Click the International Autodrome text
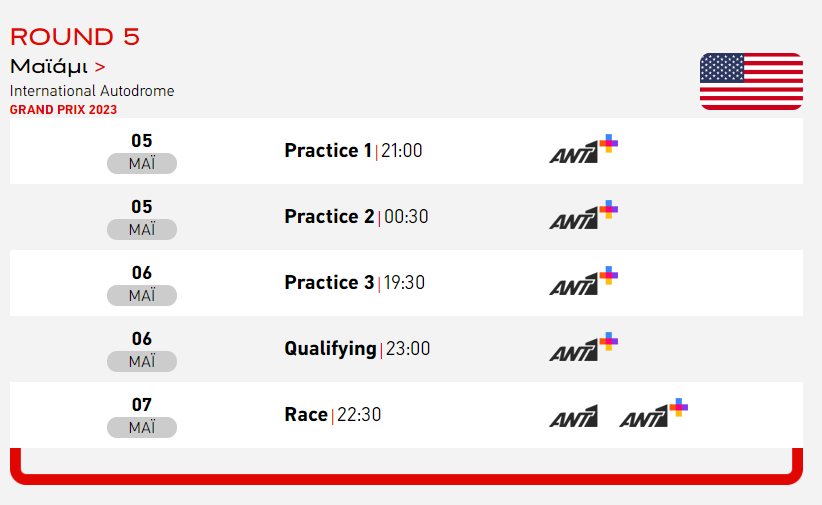Viewport: 822px width, 505px height. pos(92,91)
